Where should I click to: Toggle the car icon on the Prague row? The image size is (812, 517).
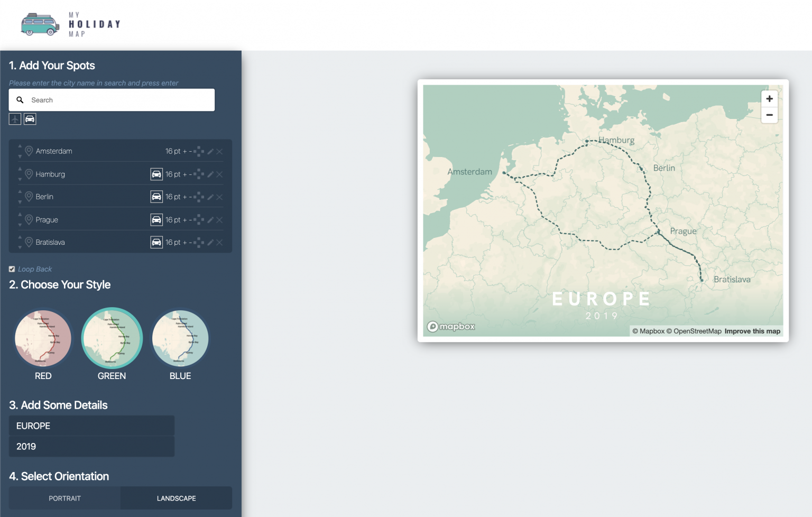[156, 219]
